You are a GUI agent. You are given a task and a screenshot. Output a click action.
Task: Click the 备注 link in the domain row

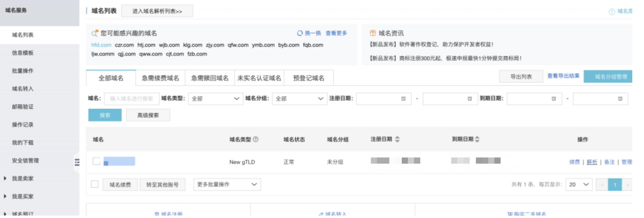(x=609, y=162)
